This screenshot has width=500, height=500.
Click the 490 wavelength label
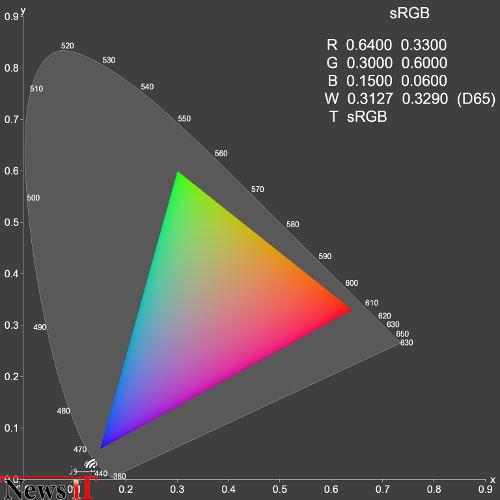click(x=40, y=327)
